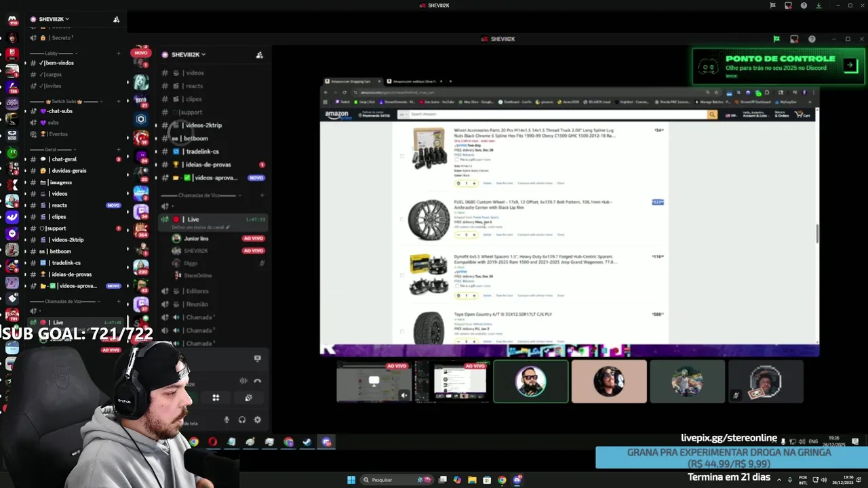The height and width of the screenshot is (488, 868).
Task: Select the second AO VIVO stream thumbnail
Action: click(x=452, y=381)
